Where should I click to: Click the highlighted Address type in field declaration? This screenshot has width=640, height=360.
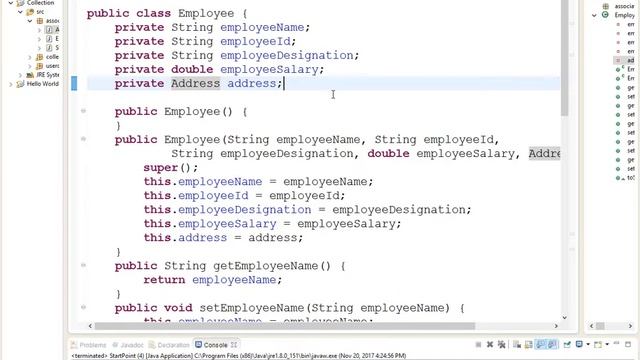(x=196, y=83)
